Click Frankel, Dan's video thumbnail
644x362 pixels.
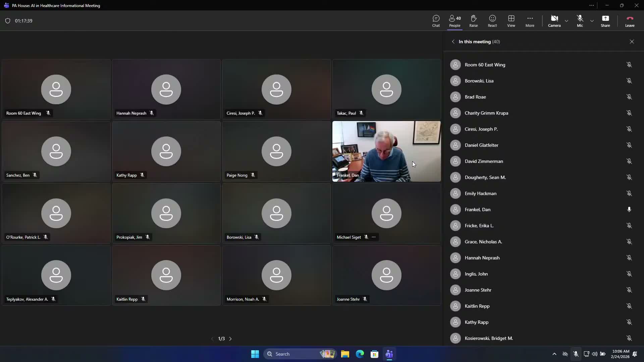point(386,151)
